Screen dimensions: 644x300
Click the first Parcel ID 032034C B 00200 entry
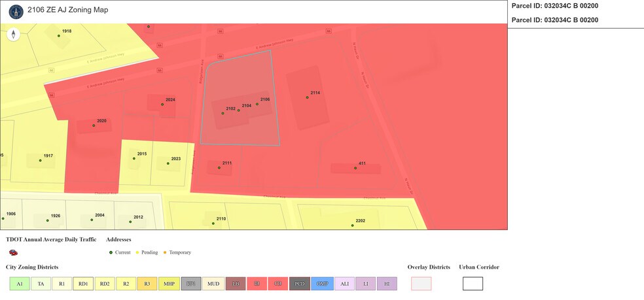tap(554, 6)
